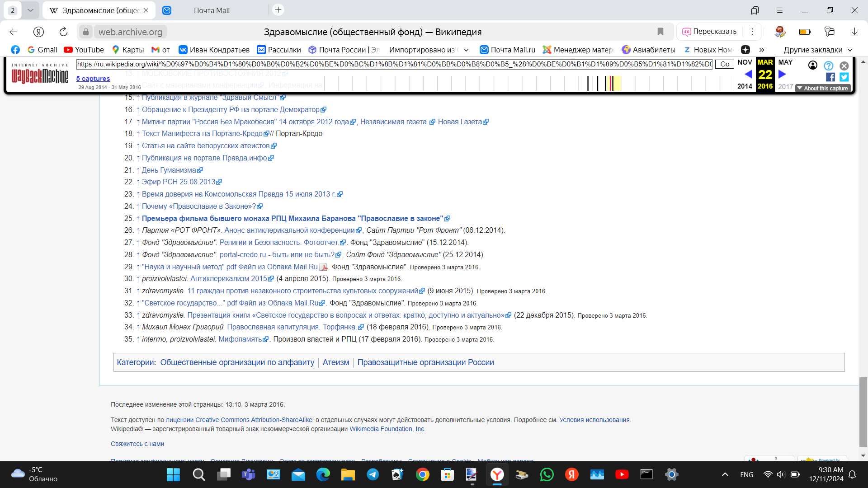The image size is (868, 488).
Task: Open the bookmarks panel icon in title bar
Action: tap(755, 10)
